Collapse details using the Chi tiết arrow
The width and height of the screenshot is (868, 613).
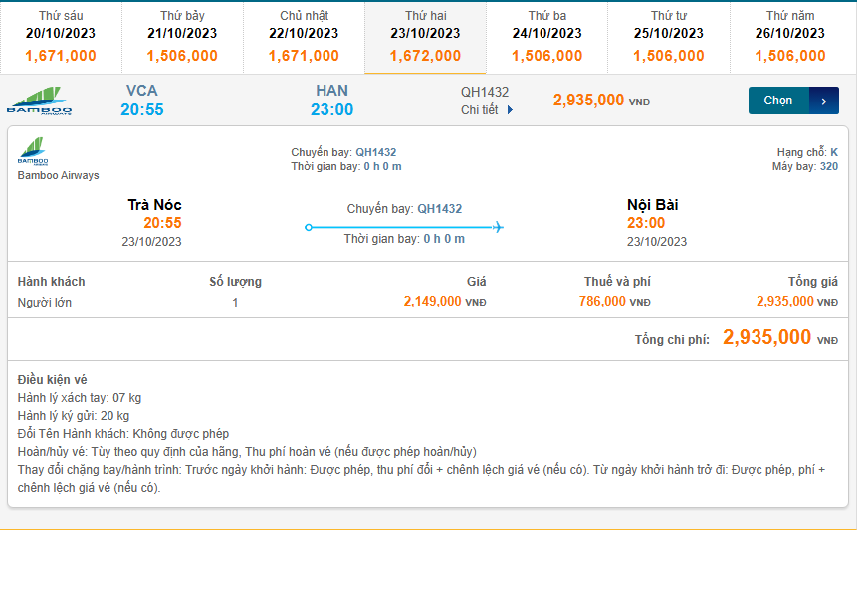coord(511,110)
